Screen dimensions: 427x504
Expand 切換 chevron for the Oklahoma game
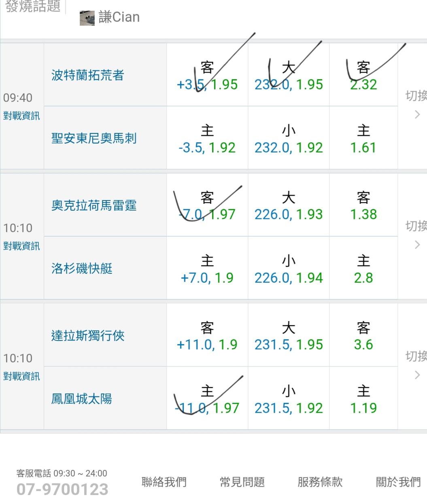417,244
